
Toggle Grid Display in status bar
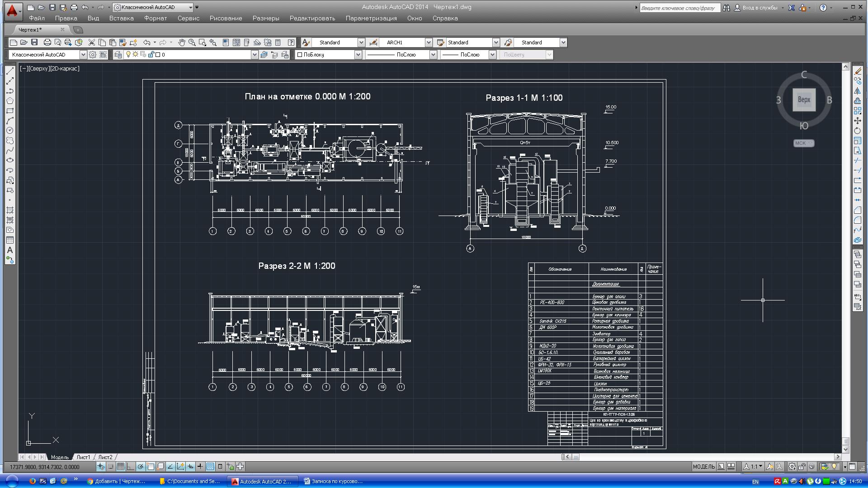121,467
